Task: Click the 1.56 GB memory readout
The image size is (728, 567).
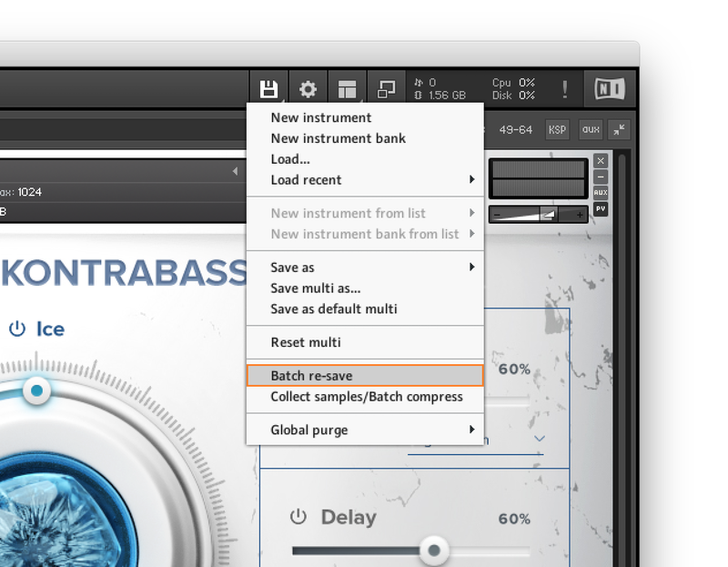Action: tap(447, 96)
